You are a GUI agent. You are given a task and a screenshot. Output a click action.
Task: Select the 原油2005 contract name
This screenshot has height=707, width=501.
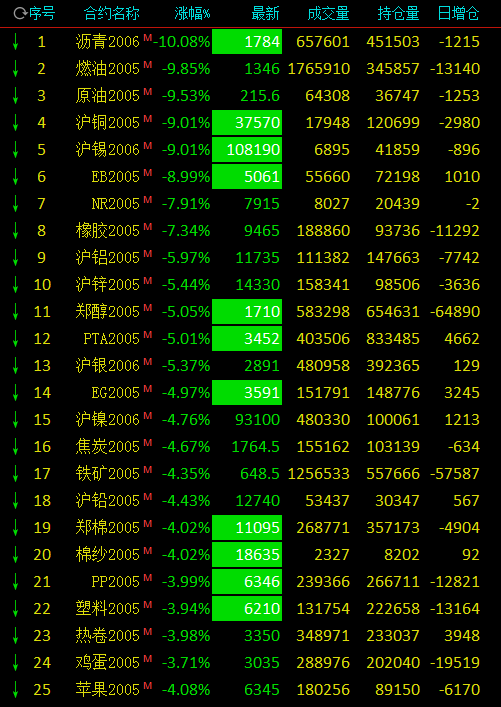[x=108, y=96]
